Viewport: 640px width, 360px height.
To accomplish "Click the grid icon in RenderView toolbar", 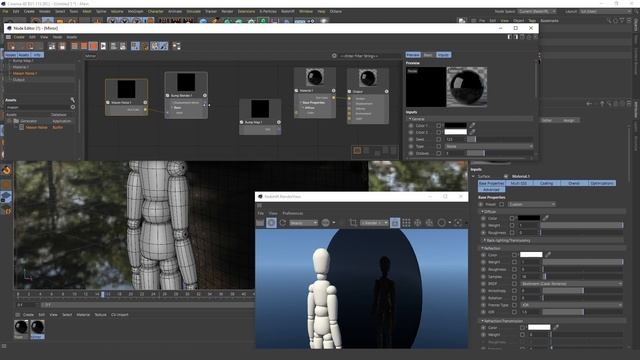I will 406,223.
